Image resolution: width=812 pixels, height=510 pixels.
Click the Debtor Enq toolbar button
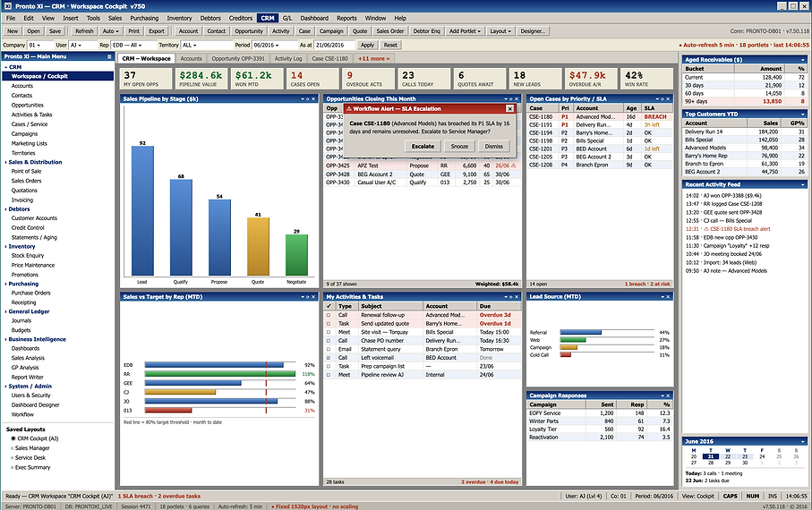[426, 31]
